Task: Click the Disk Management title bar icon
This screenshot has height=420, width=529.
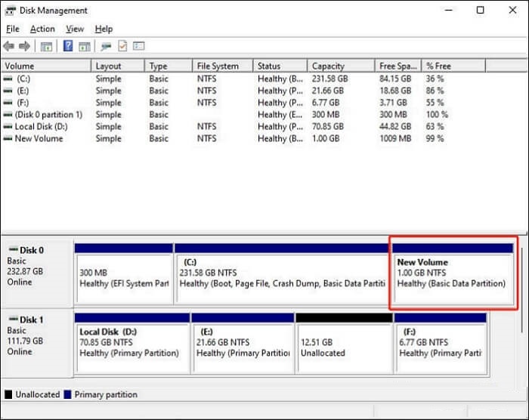Action: [10, 11]
